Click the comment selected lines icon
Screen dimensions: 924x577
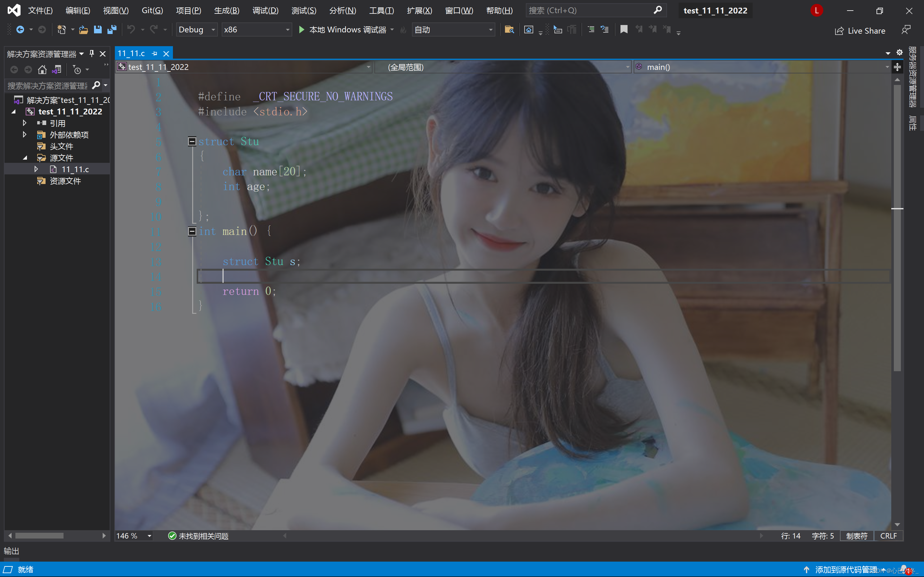point(591,29)
